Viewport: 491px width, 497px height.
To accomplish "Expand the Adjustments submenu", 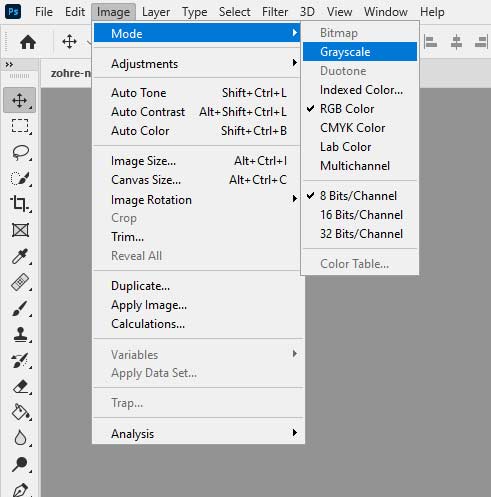I will [199, 63].
